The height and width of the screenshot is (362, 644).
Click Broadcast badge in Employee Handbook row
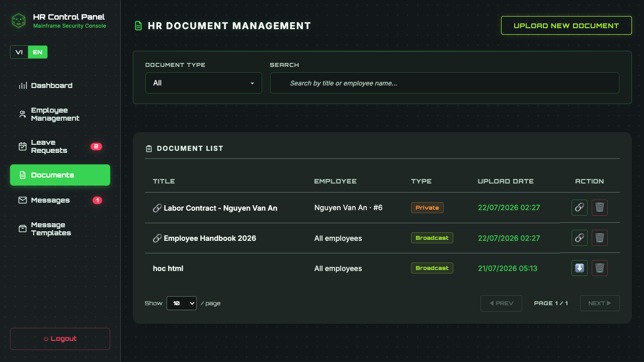[432, 238]
